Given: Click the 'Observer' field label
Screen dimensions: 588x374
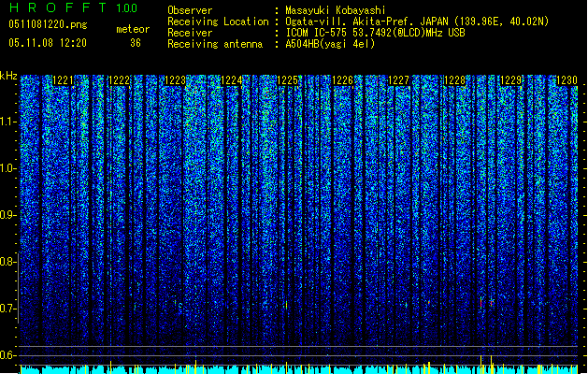Looking at the screenshot, I should [x=190, y=10].
